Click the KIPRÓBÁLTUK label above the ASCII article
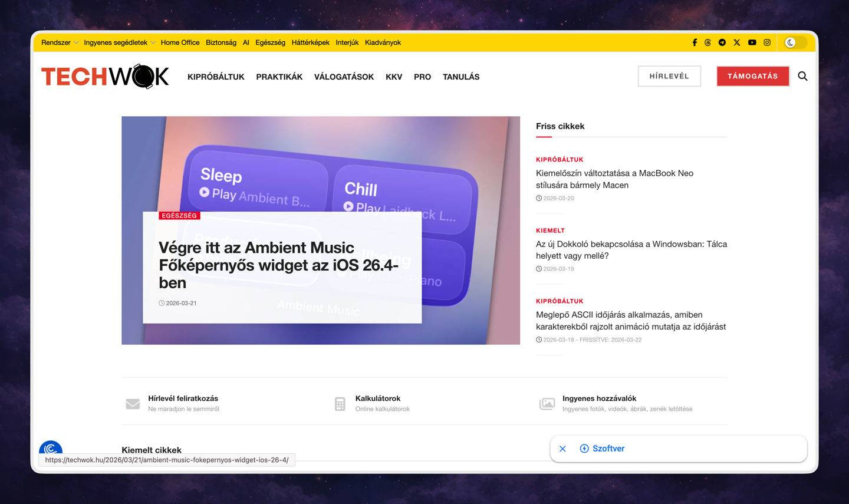 560,301
